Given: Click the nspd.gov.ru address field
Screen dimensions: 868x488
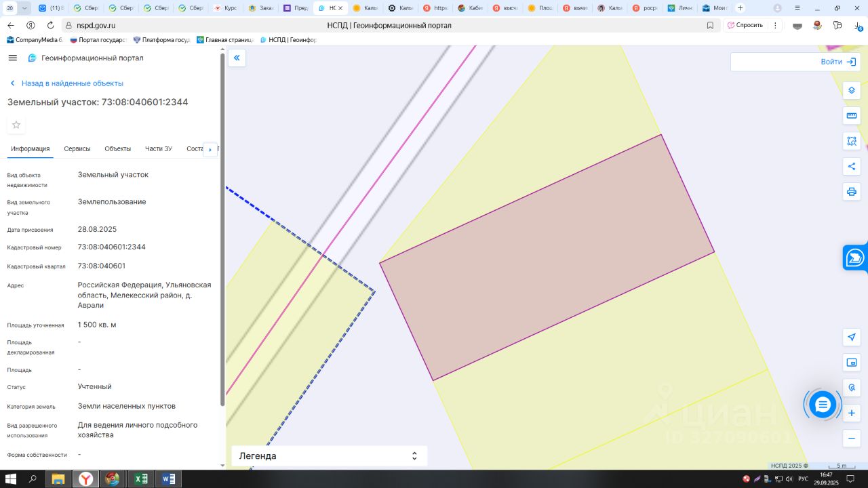Looking at the screenshot, I should [x=96, y=25].
